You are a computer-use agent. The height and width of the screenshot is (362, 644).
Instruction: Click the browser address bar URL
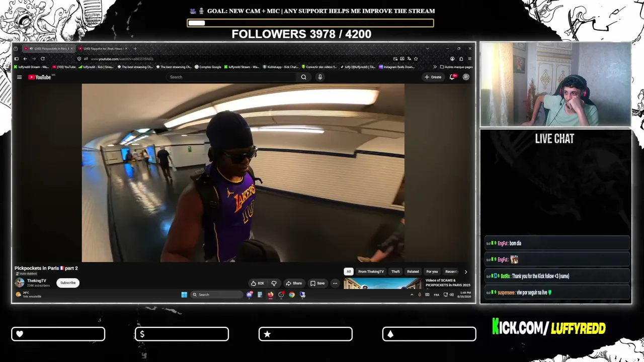click(122, 59)
